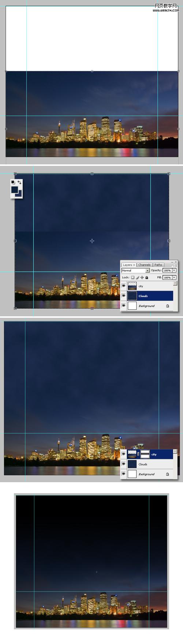This screenshot has width=183, height=644.
Task: Switch to the Paths tab
Action: [x=158, y=265]
